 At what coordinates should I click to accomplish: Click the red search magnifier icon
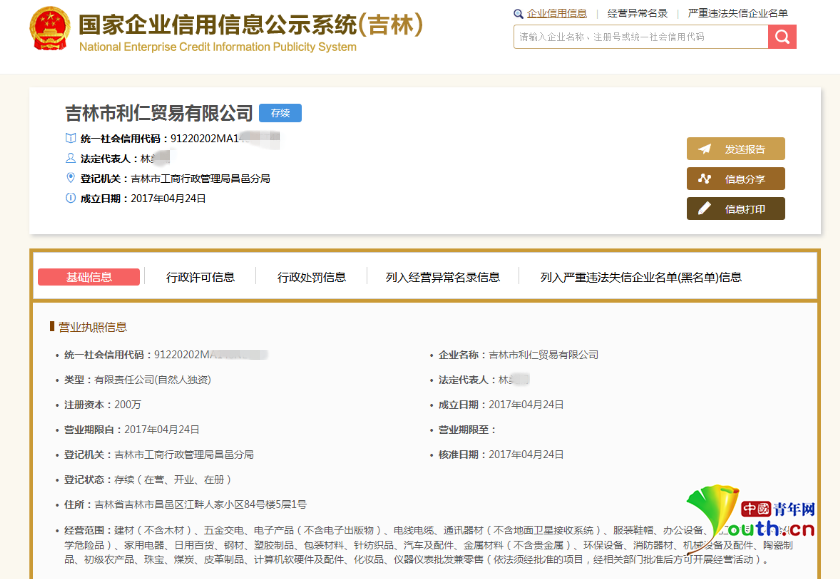point(781,37)
